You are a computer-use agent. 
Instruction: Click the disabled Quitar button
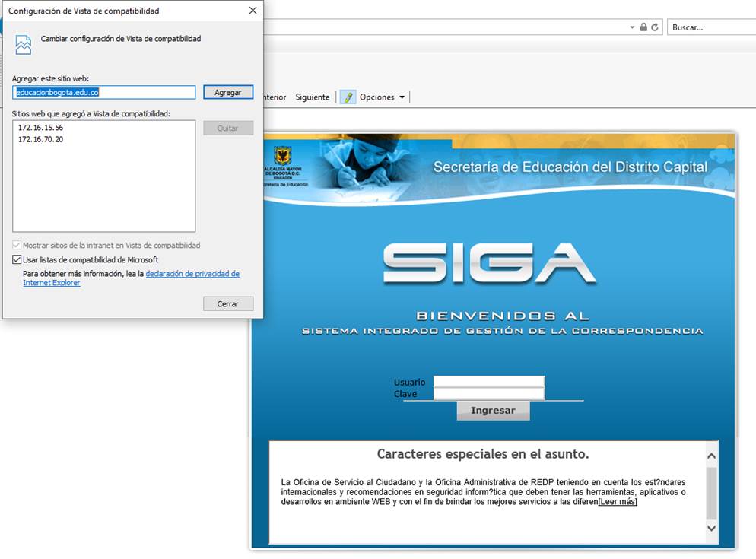coord(228,128)
